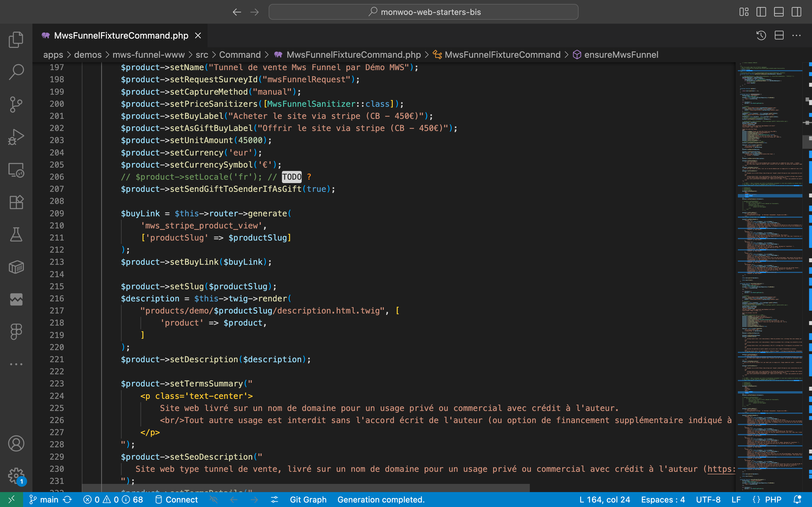812x507 pixels.
Task: Open the Testing flask view
Action: click(x=16, y=235)
